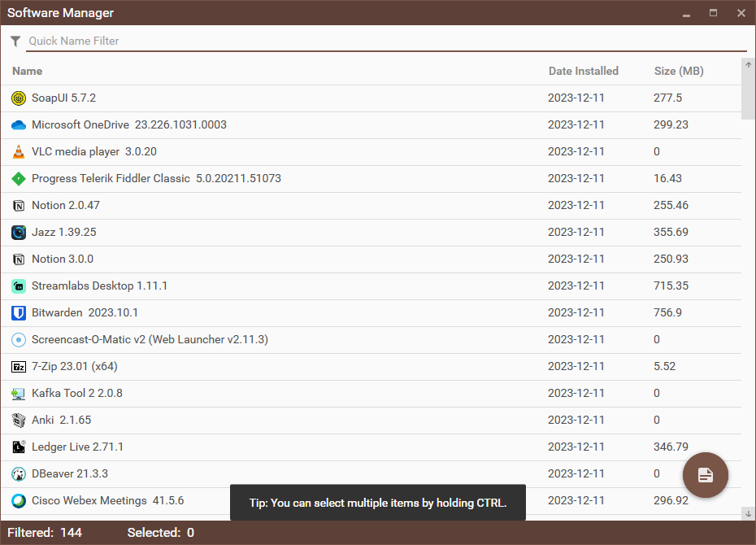
Task: Select the Notion 2.0.47 entry
Action: pos(66,206)
